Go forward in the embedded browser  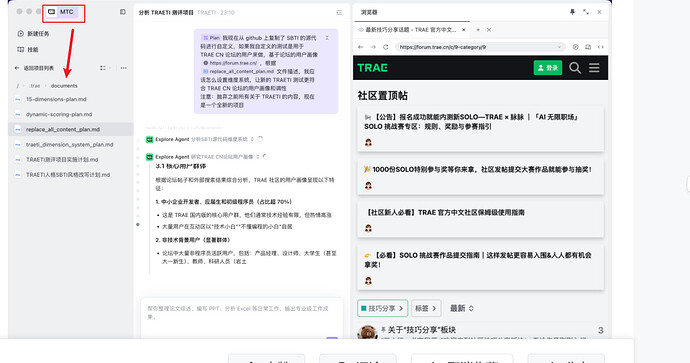[x=373, y=47]
